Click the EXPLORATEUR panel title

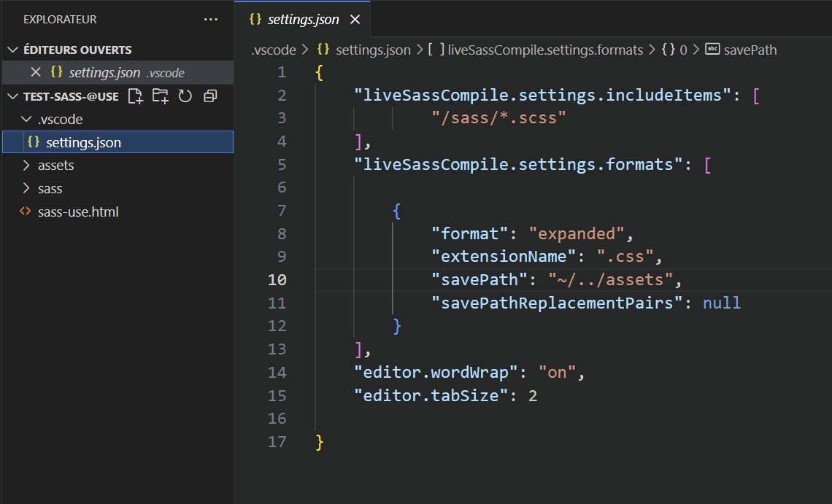60,20
